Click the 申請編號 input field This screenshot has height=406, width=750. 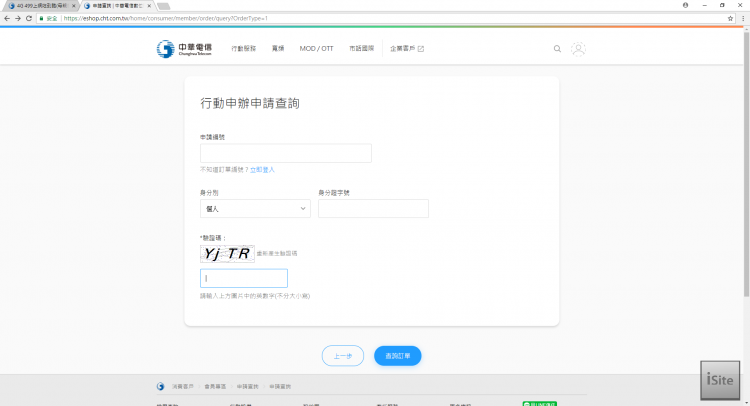coord(286,153)
